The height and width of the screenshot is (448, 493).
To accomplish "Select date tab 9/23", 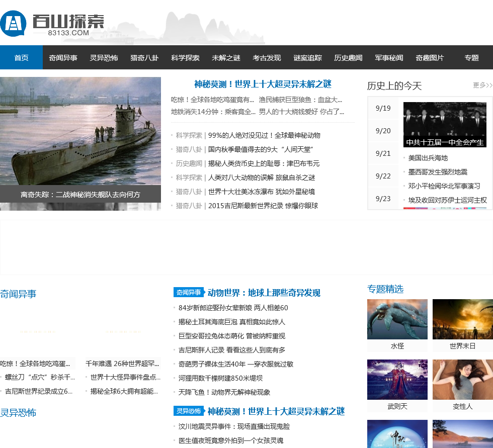I will [x=383, y=199].
